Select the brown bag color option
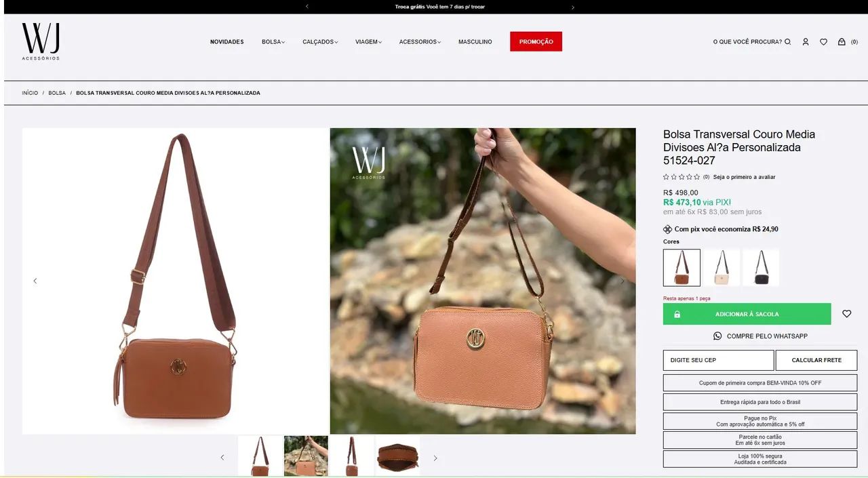Image resolution: width=868 pixels, height=478 pixels. coord(682,268)
